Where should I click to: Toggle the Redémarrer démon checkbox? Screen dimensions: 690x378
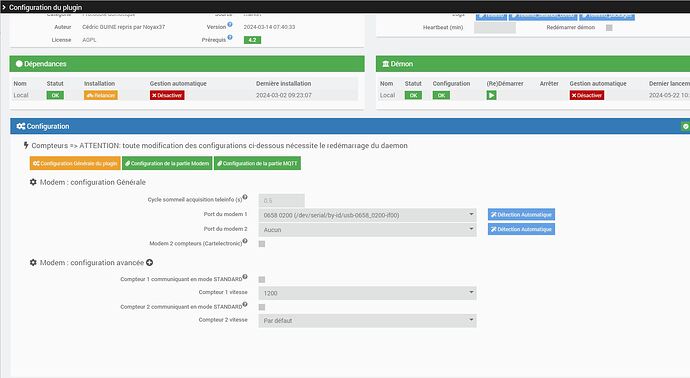pyautogui.click(x=609, y=28)
